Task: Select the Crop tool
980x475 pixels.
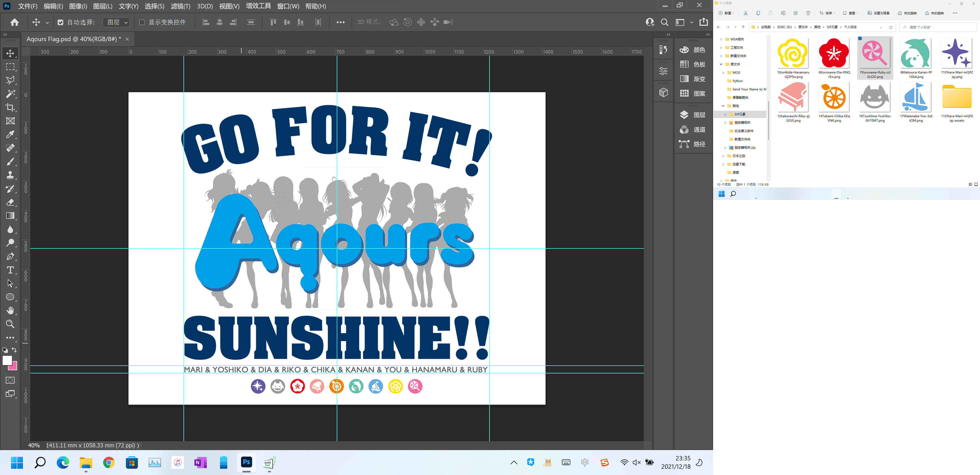Action: [10, 108]
